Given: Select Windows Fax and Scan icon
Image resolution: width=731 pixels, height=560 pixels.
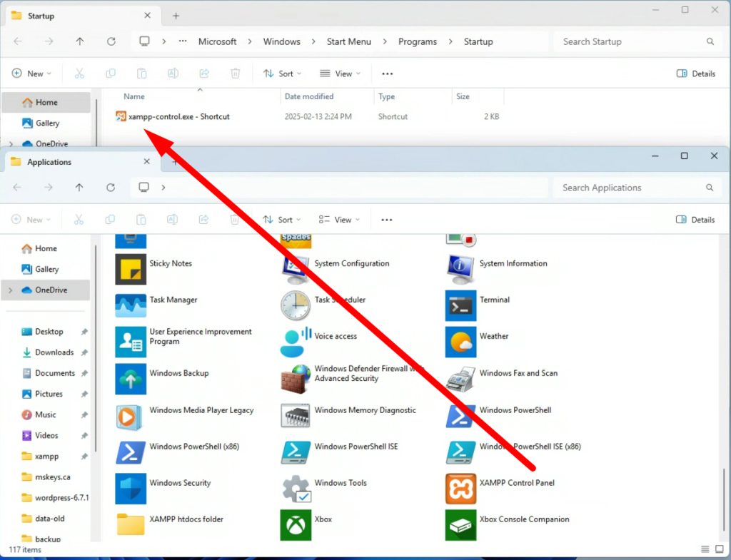Looking at the screenshot, I should coord(460,379).
